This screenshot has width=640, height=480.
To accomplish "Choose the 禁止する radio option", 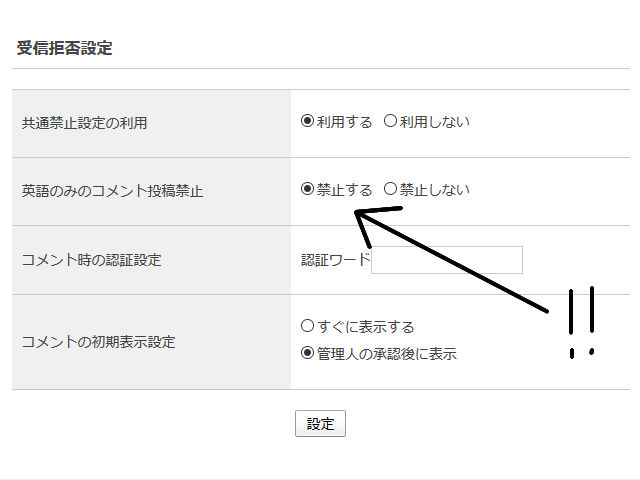I will [x=308, y=189].
